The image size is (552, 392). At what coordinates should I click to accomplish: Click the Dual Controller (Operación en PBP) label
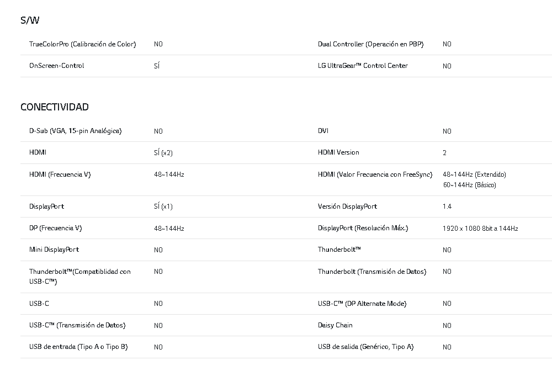click(x=370, y=44)
